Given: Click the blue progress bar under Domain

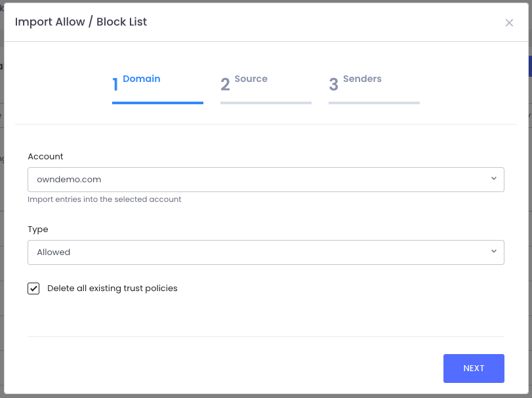Looking at the screenshot, I should (157, 102).
